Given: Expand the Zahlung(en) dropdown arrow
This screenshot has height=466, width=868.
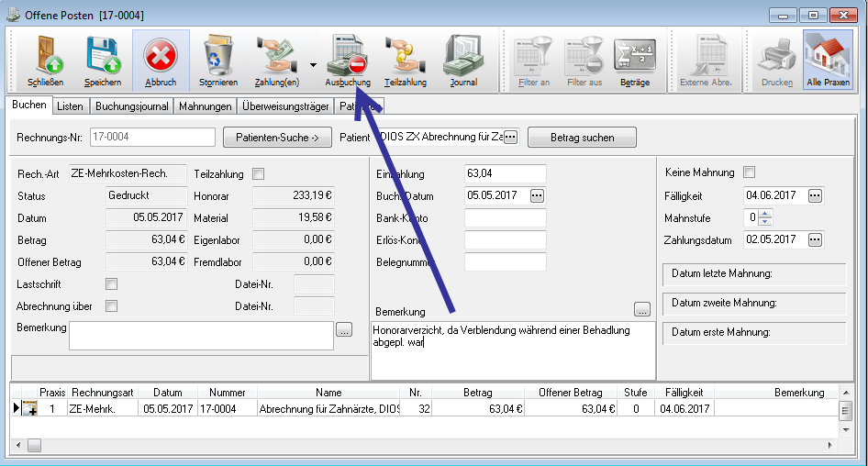Looking at the screenshot, I should 313,65.
